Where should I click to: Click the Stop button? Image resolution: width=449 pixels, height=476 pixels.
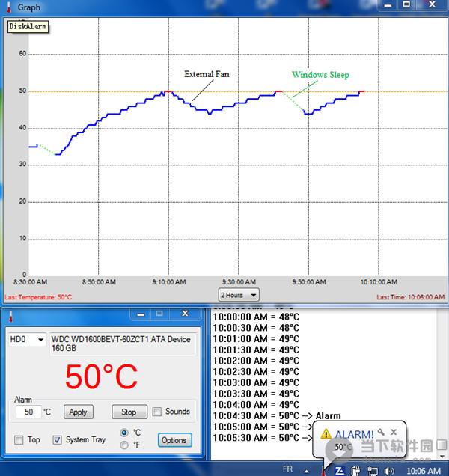click(129, 412)
